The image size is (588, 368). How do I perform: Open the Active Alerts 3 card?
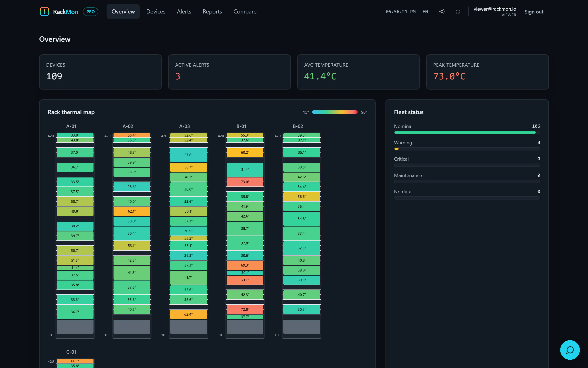(x=229, y=72)
